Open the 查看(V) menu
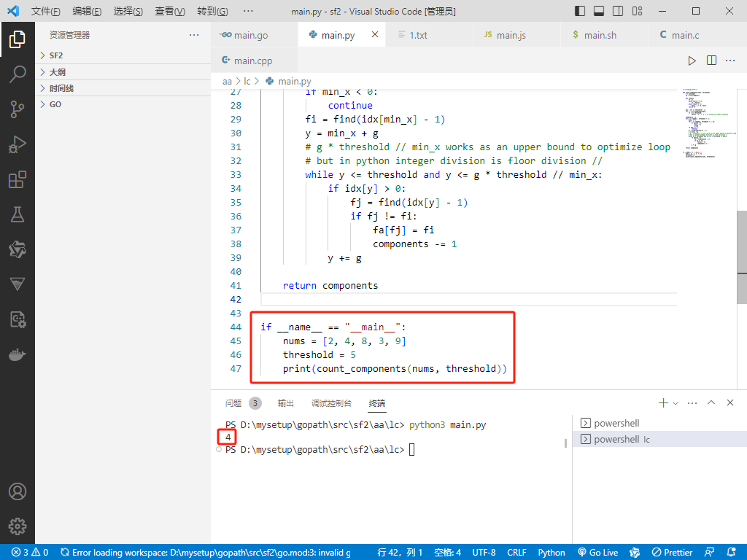 click(x=170, y=11)
